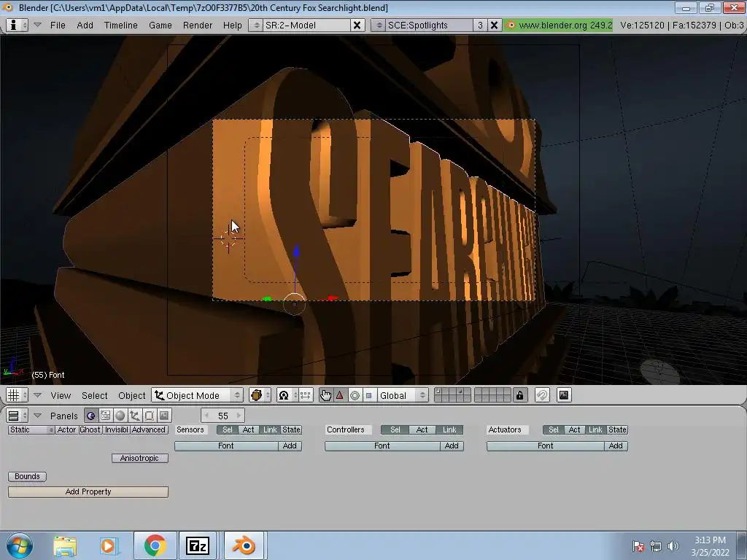Click the Add Property button
747x560 pixels.
pyautogui.click(x=88, y=492)
